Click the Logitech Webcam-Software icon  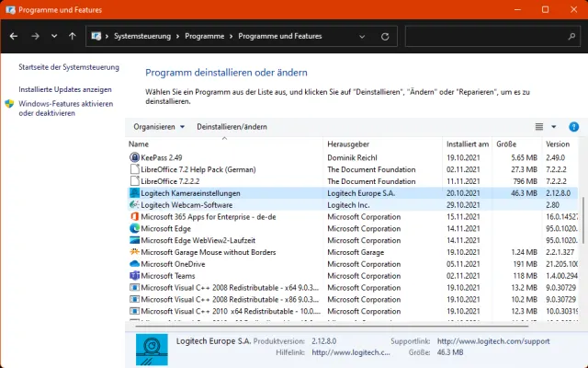(x=134, y=204)
